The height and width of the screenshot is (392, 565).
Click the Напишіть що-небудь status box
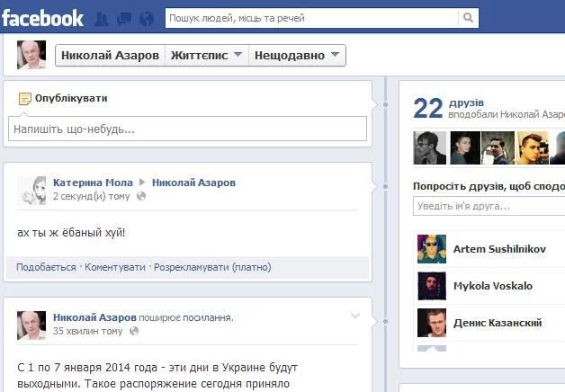pyautogui.click(x=187, y=129)
